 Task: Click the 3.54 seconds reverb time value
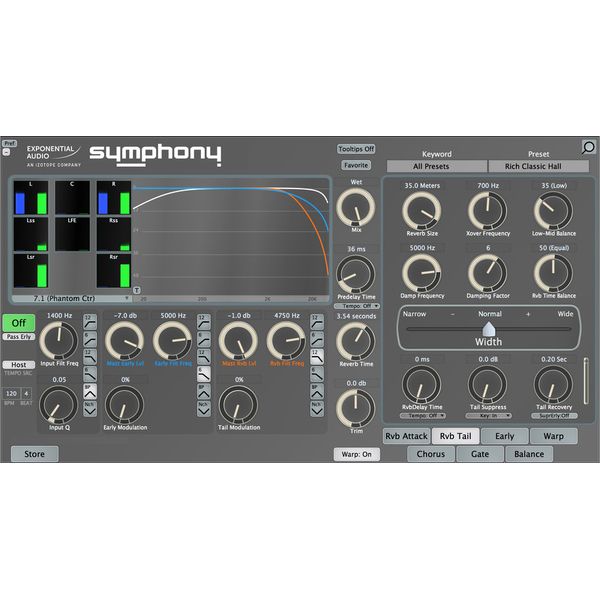click(356, 316)
